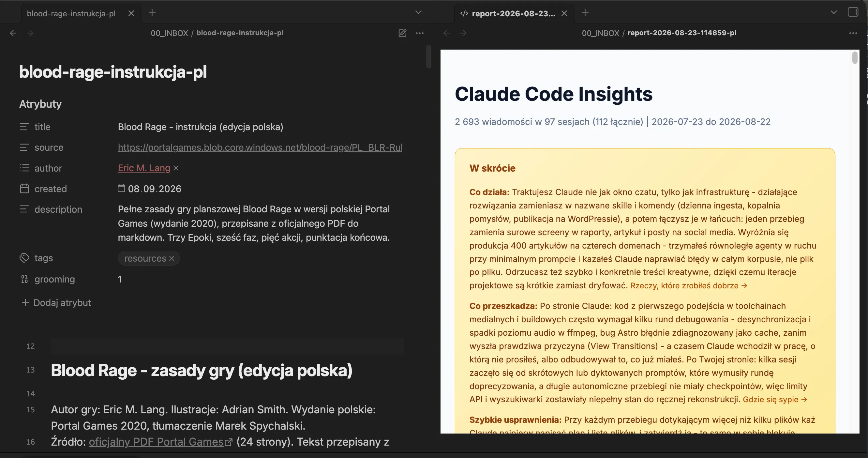Open date picker next to 08.09.2026
This screenshot has height=458, width=868.
[x=121, y=189]
